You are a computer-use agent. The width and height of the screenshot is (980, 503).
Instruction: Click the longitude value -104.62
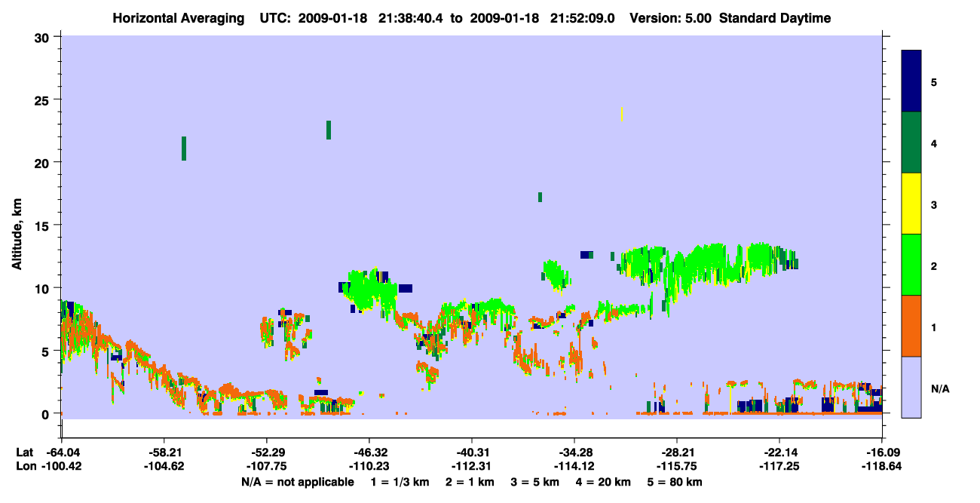click(164, 466)
